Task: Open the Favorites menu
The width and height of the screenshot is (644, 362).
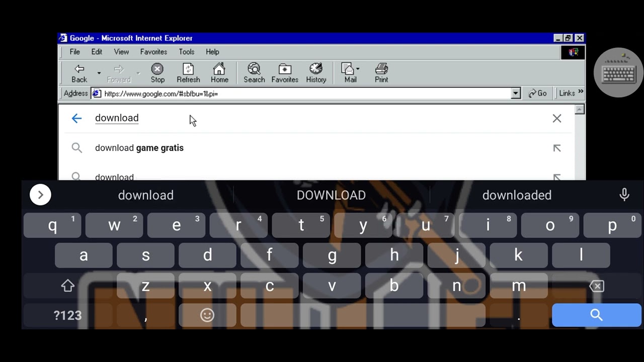Action: tap(153, 52)
